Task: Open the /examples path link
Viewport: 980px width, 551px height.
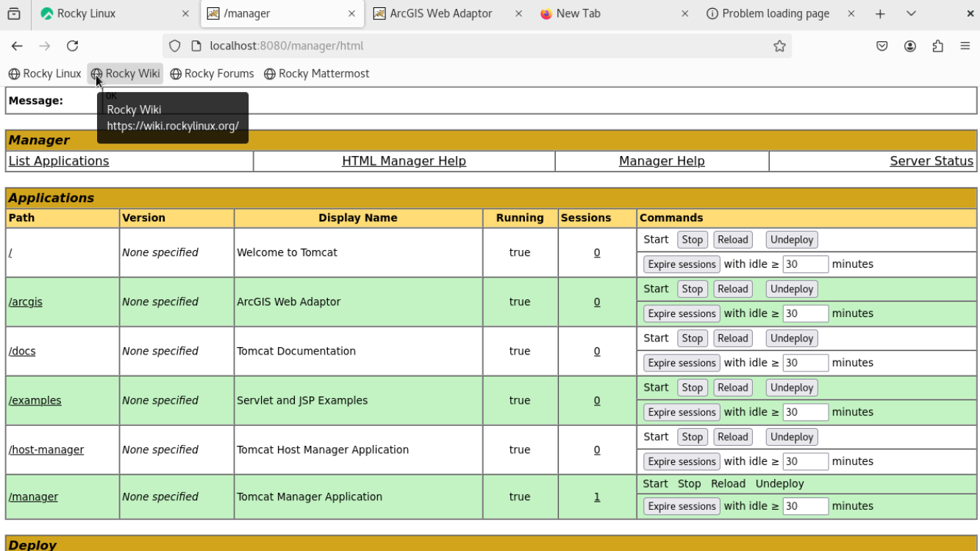Action: click(x=35, y=400)
